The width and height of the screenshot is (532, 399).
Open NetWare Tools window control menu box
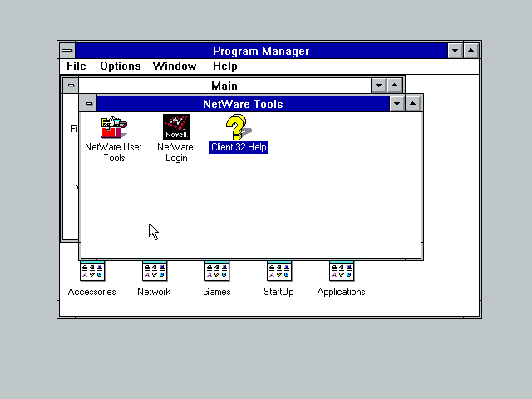[89, 104]
